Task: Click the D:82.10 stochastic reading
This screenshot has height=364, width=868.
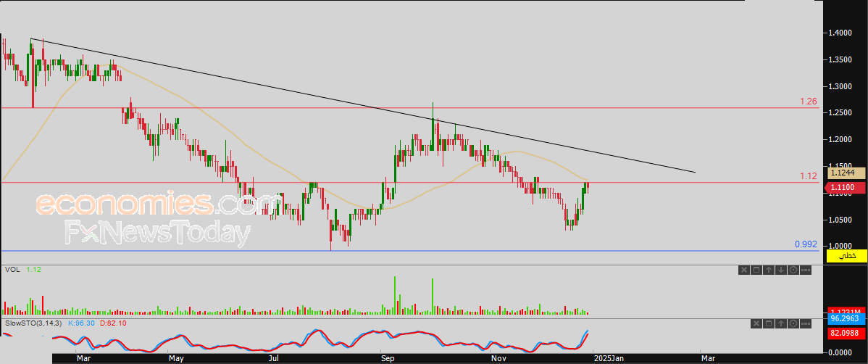Action: (113, 323)
